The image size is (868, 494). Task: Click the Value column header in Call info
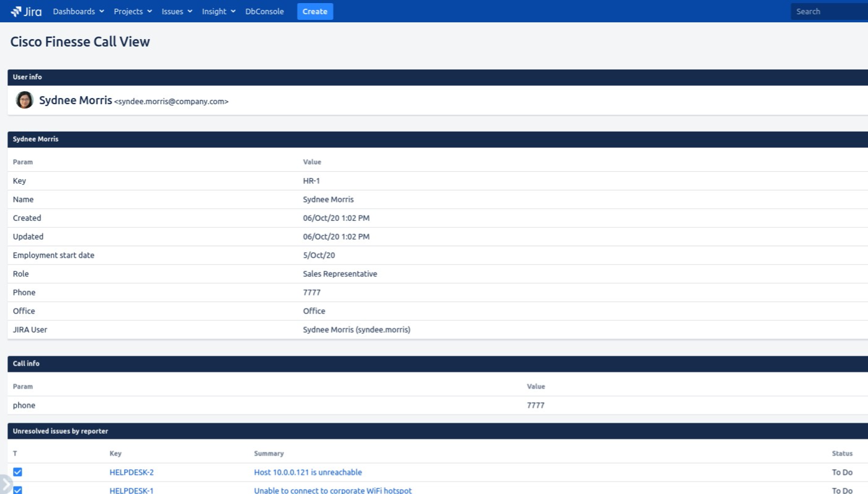point(536,387)
